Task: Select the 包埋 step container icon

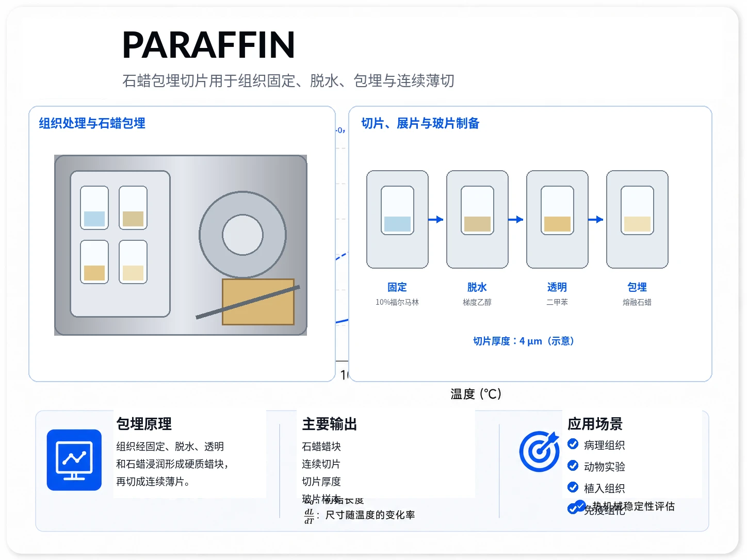Action: (637, 220)
